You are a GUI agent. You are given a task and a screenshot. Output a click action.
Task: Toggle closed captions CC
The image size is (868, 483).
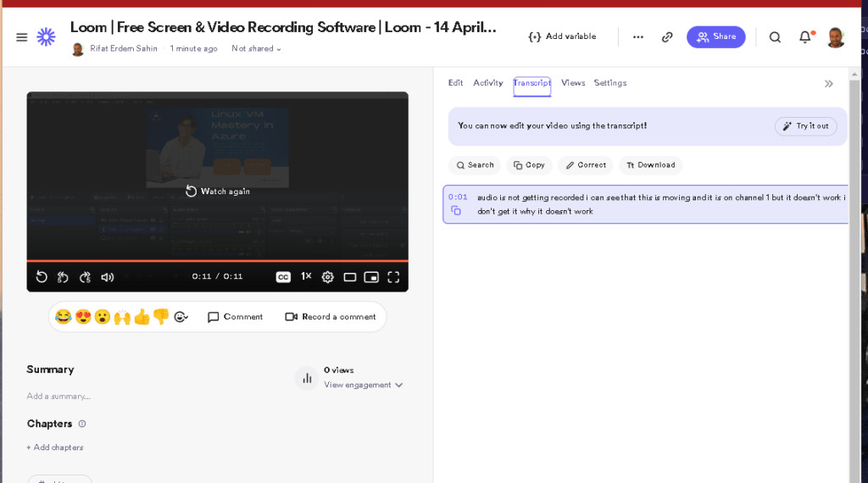[283, 277]
